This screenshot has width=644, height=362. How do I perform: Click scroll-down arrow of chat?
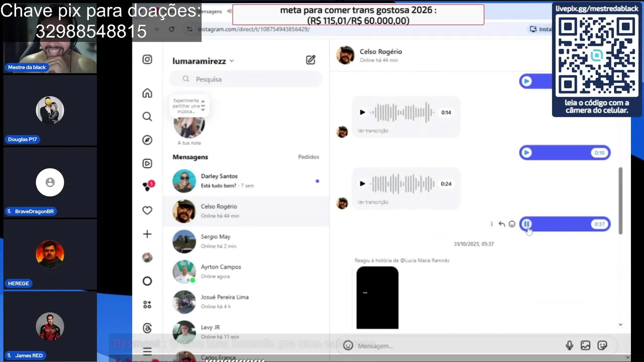pos(620,325)
